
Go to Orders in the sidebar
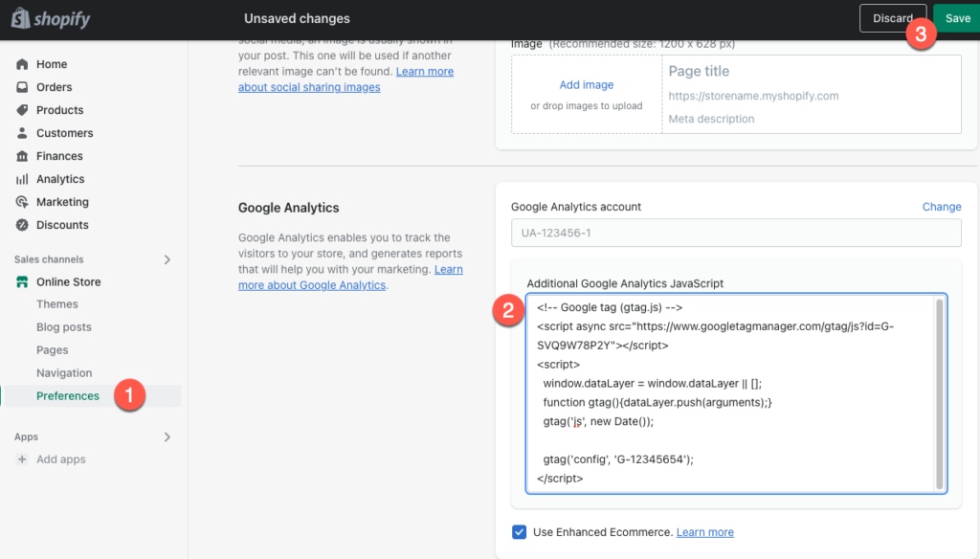pos(54,87)
